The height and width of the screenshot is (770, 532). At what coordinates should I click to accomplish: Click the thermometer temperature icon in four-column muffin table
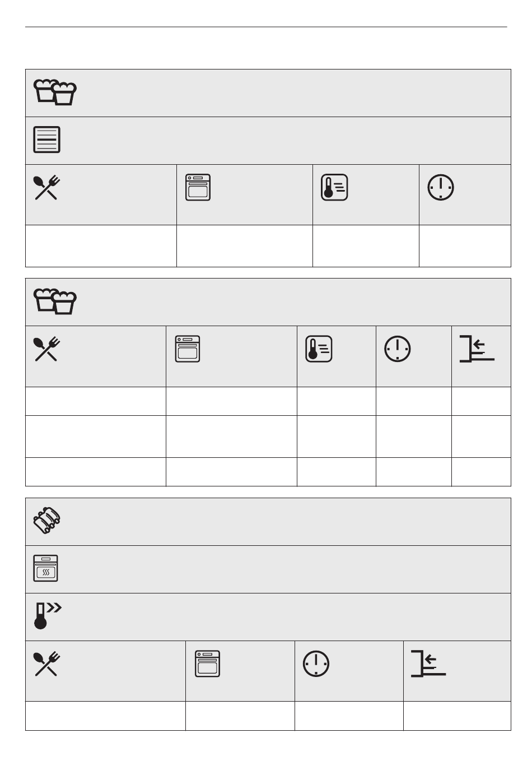334,188
